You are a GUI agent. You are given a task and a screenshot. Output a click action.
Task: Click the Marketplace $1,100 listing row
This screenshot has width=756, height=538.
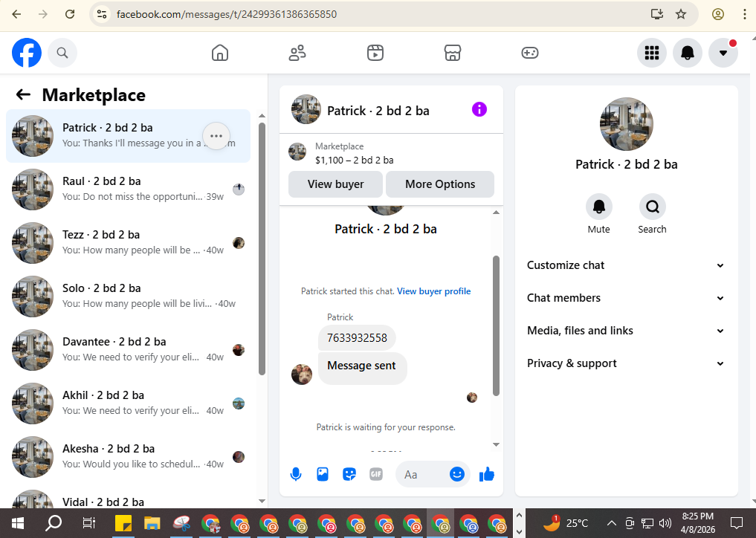coord(391,153)
